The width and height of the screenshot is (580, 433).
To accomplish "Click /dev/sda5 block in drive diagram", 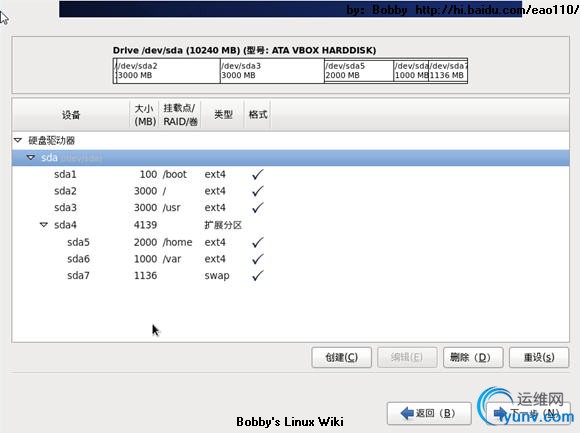I will (359, 71).
